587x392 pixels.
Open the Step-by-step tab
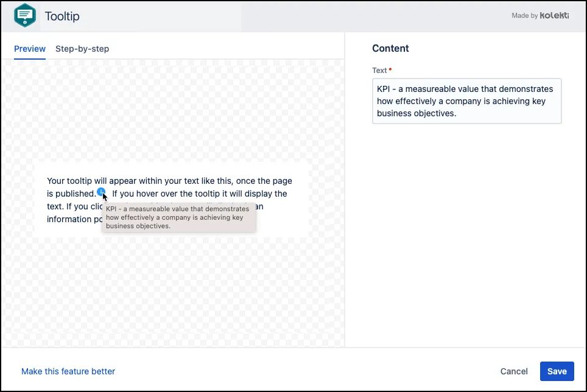click(x=82, y=49)
